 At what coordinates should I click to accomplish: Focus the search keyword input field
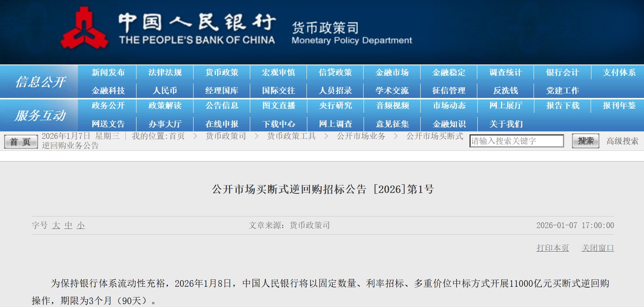tap(516, 141)
